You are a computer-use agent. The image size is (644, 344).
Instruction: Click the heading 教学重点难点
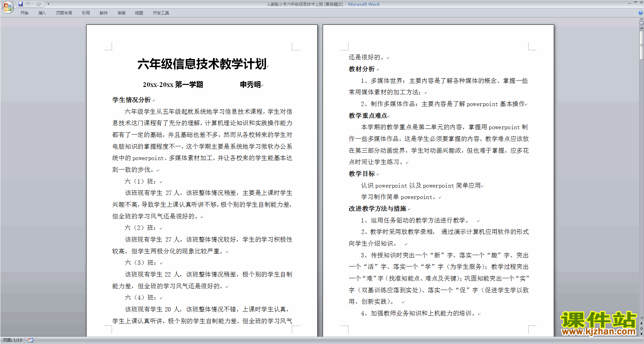(368, 116)
